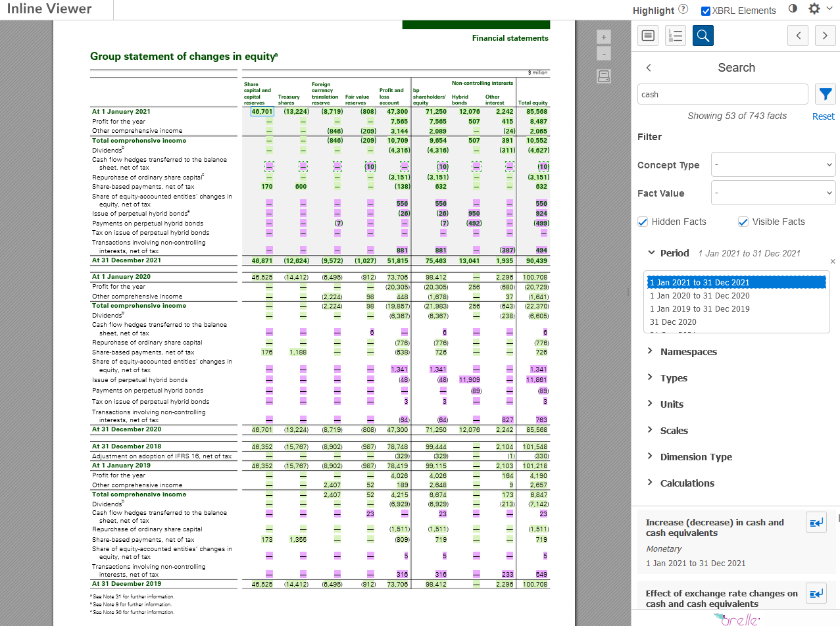Toggle the XBRL Elements checkbox

coord(706,11)
